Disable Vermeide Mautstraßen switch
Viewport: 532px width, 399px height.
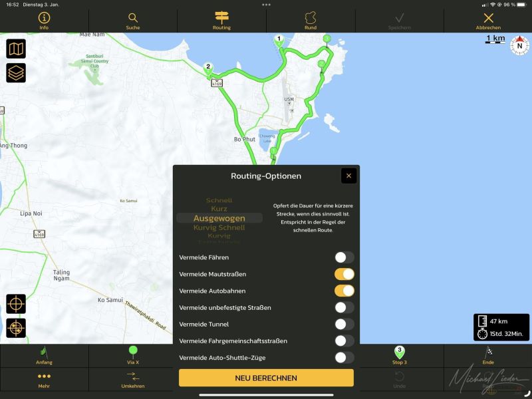[x=344, y=274]
